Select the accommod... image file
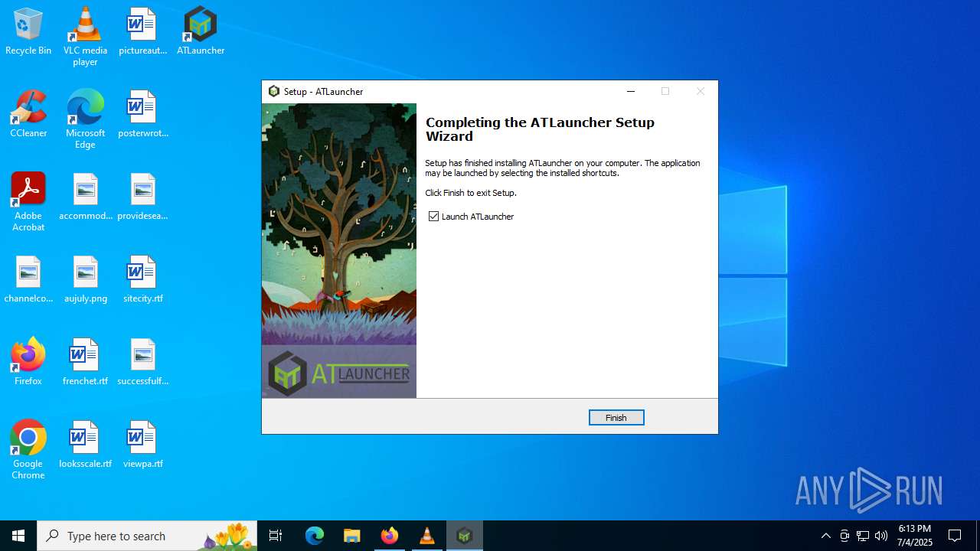Viewport: 980px width, 551px height. (85, 197)
